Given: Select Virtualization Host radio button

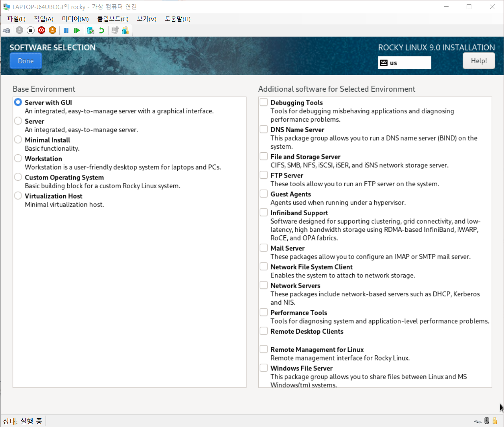Looking at the screenshot, I should coord(18,196).
